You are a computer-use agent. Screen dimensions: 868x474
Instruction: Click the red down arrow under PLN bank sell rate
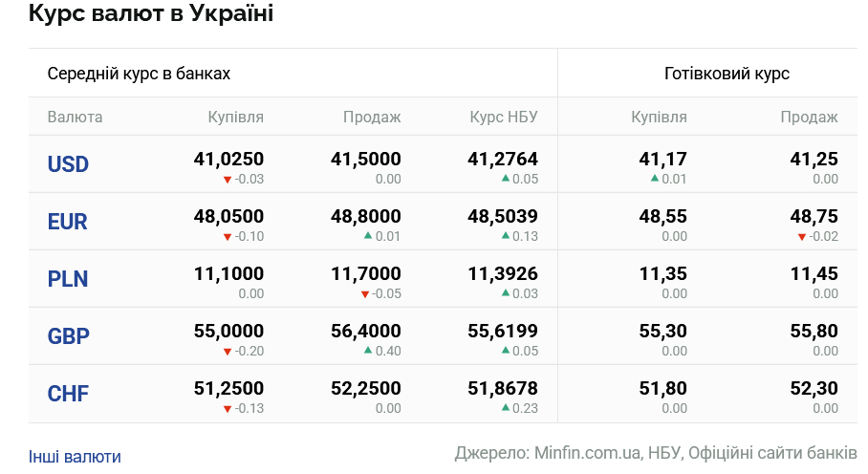pyautogui.click(x=364, y=294)
